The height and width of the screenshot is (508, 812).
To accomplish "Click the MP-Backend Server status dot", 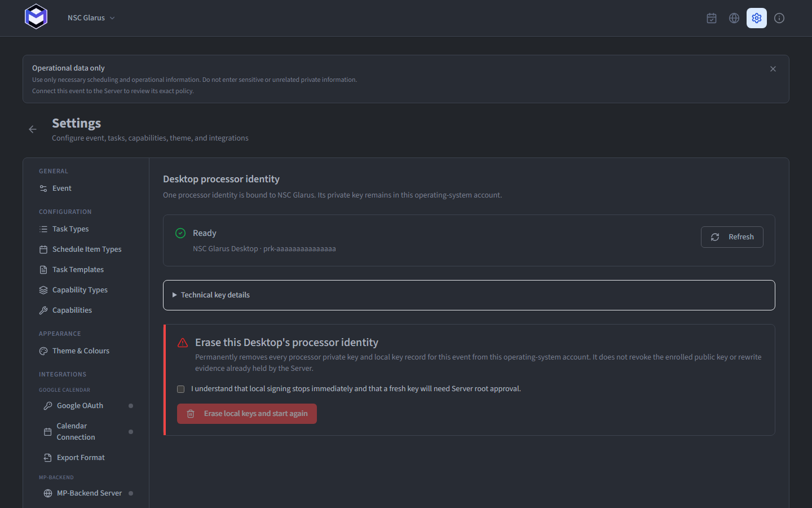I will [131, 493].
